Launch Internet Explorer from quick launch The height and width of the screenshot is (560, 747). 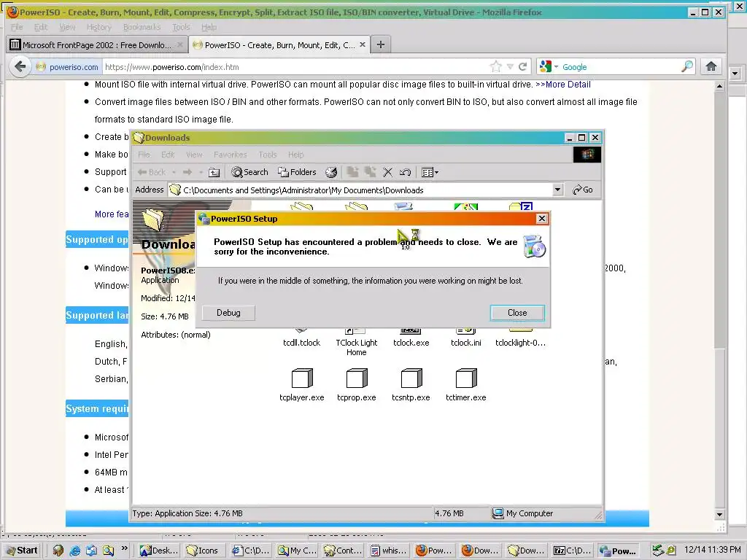point(75,551)
